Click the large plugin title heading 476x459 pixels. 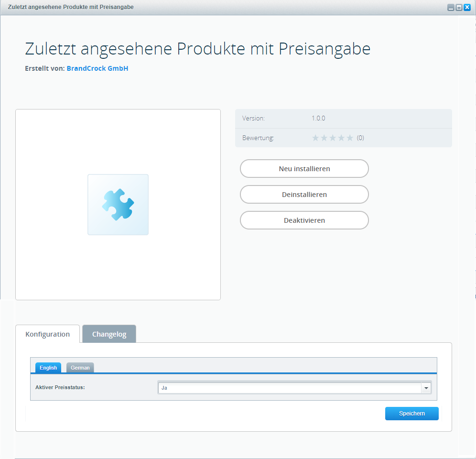[198, 49]
